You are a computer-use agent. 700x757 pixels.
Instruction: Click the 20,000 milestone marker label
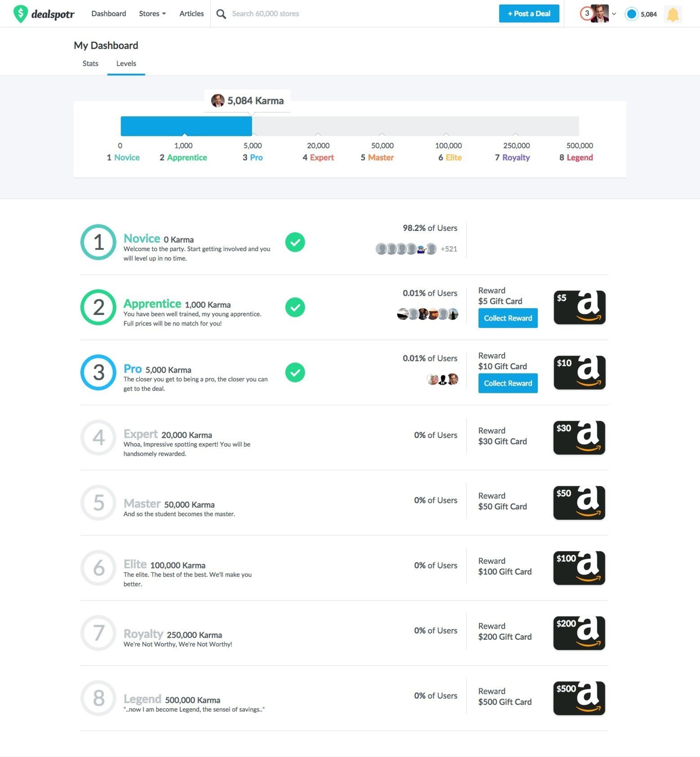point(318,146)
